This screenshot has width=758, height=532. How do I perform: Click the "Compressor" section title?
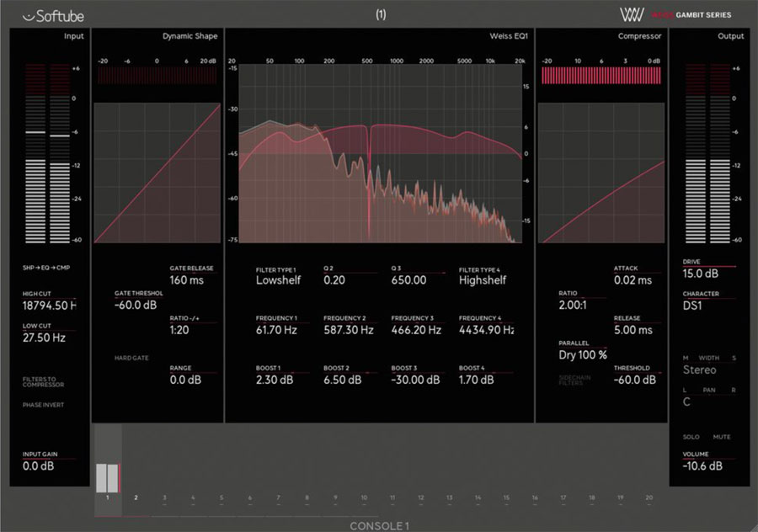[x=639, y=36]
